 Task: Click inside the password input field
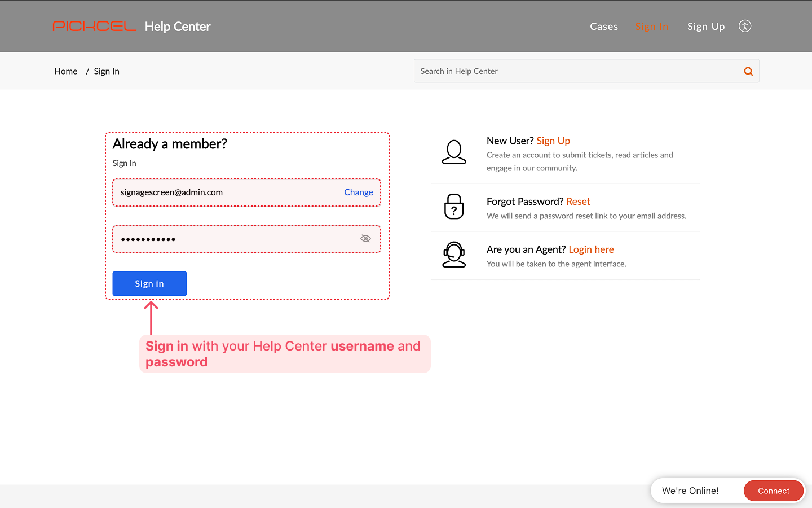point(237,239)
